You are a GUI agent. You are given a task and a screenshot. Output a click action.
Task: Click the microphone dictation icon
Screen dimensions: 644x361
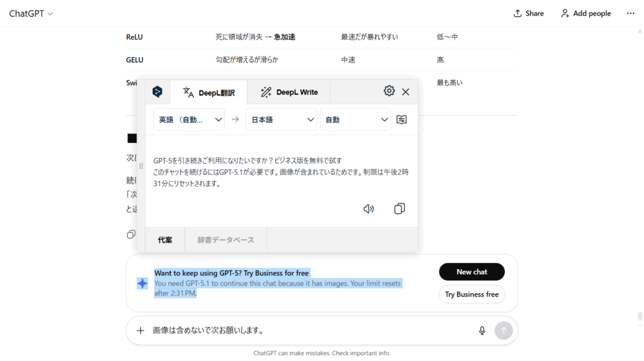pyautogui.click(x=482, y=330)
